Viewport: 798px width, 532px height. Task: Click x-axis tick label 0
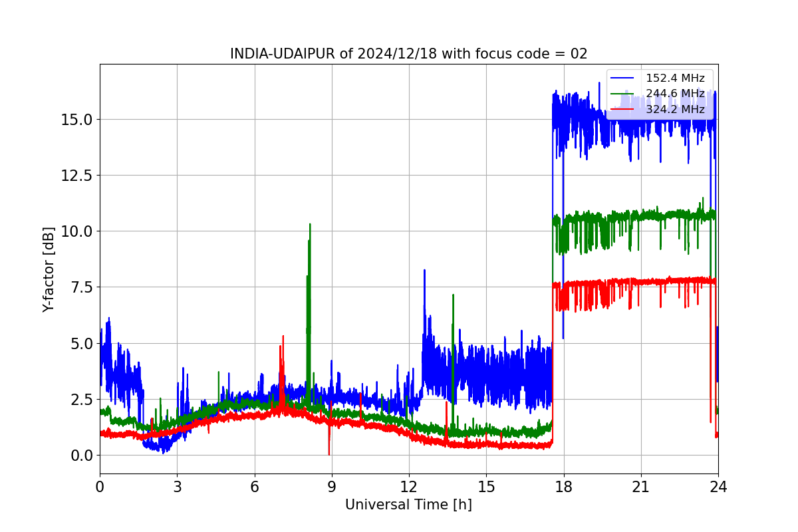coord(100,486)
